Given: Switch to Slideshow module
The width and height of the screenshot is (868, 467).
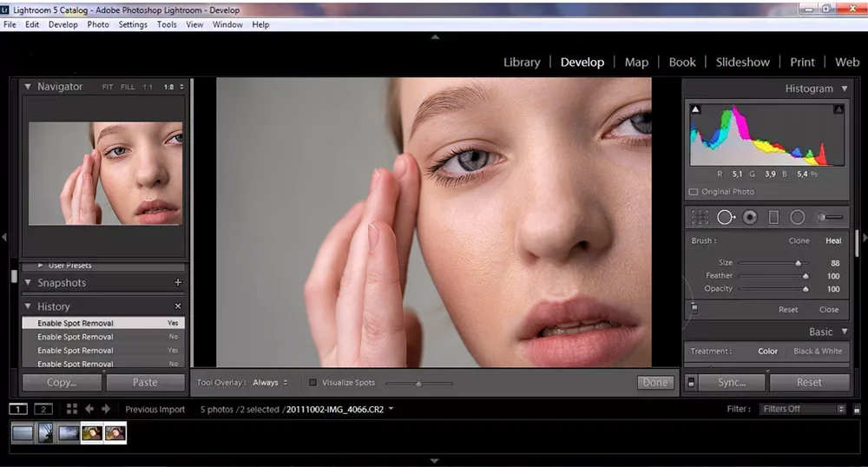Looking at the screenshot, I should [742, 62].
